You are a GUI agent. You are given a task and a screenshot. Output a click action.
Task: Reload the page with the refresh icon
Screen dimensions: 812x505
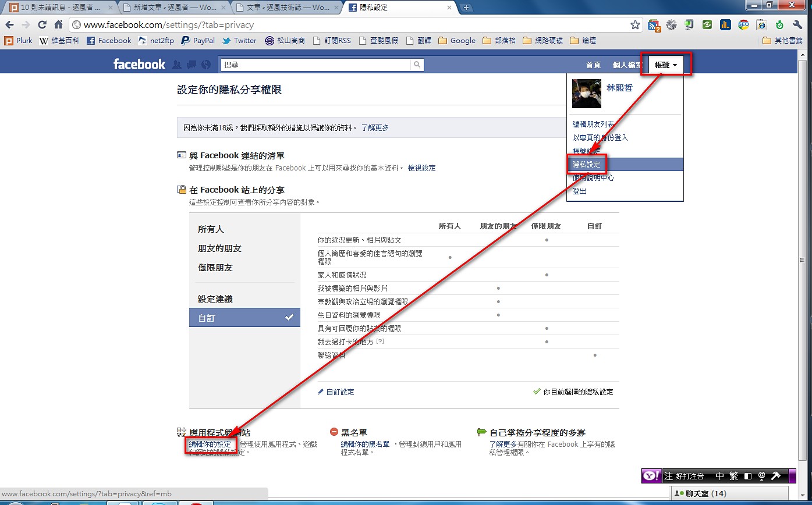coord(42,25)
